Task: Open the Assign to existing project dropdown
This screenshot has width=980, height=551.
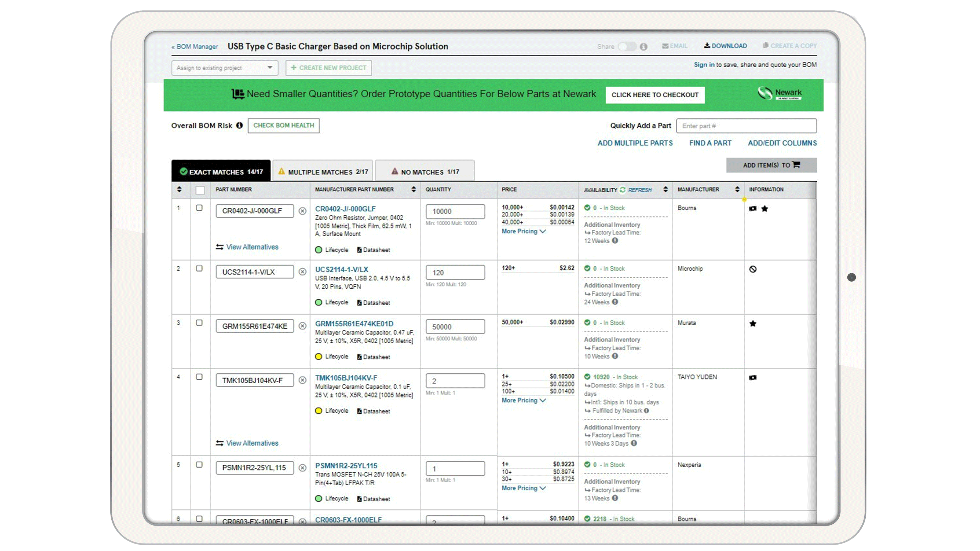Action: [x=224, y=68]
